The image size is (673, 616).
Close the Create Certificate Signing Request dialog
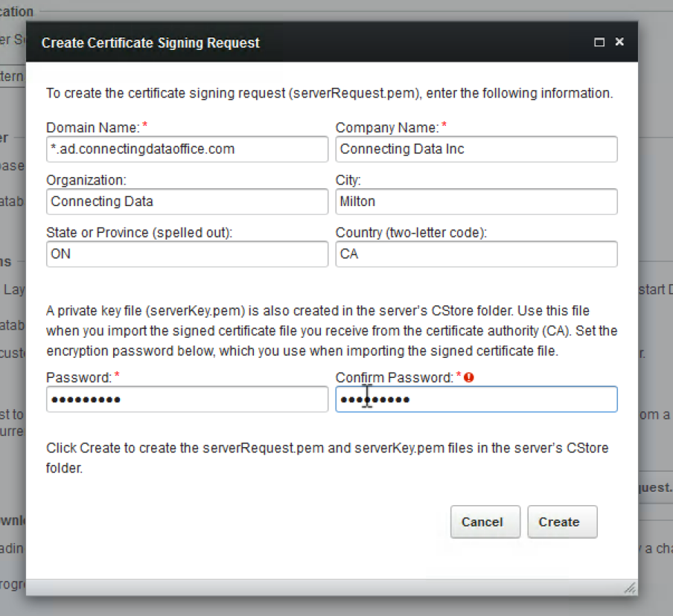click(x=619, y=42)
